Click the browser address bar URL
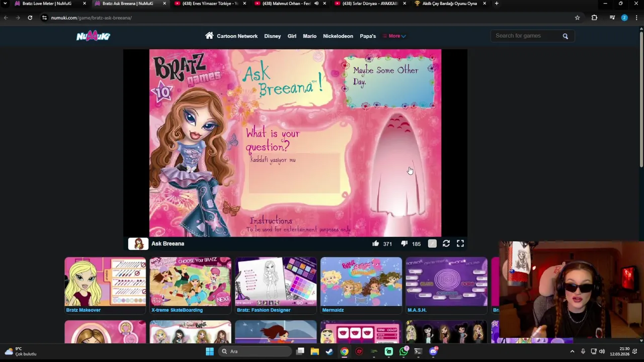644x362 pixels. click(91, 18)
